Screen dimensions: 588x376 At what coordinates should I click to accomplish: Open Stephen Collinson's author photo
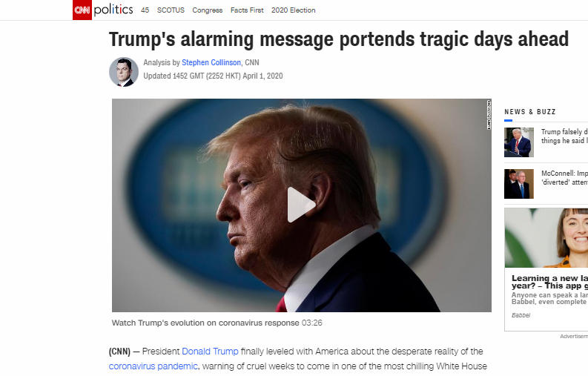point(124,72)
